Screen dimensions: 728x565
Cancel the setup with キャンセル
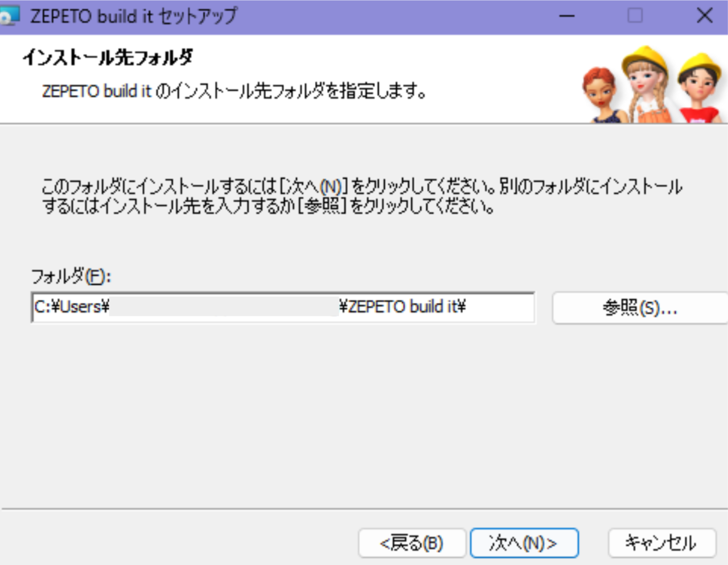[x=662, y=543]
